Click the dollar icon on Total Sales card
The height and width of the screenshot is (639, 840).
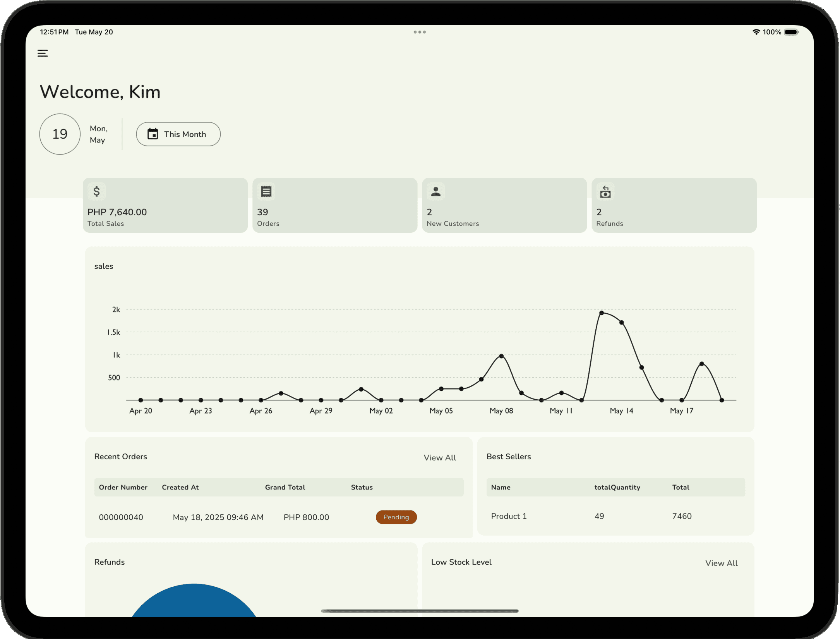click(x=96, y=191)
